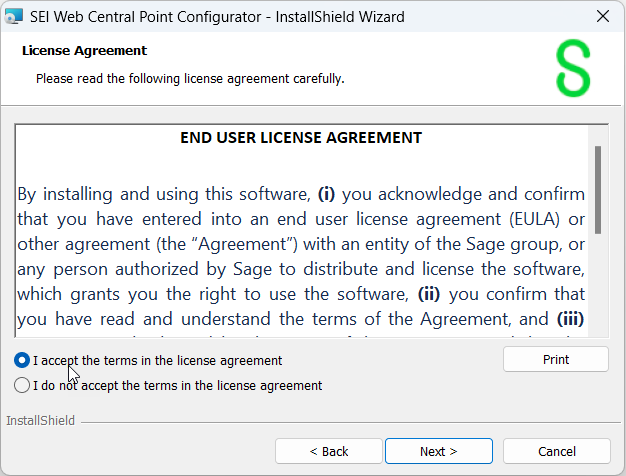Proceed with the Next button
Image resolution: width=626 pixels, height=476 pixels.
point(438,451)
